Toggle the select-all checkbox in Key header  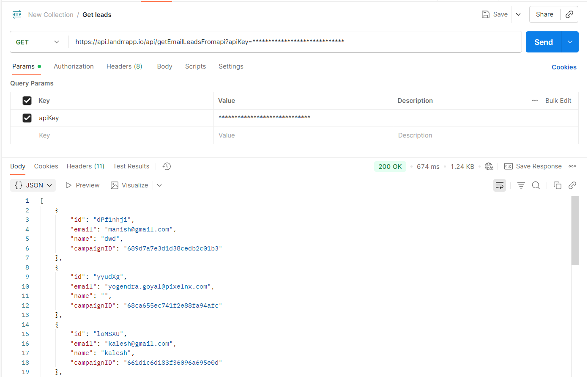(27, 101)
